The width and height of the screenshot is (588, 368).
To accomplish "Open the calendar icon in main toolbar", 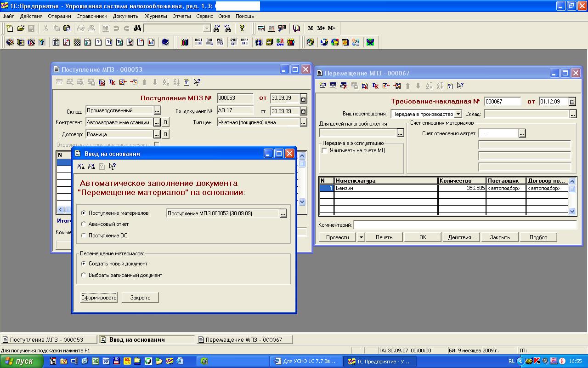I will click(271, 28).
